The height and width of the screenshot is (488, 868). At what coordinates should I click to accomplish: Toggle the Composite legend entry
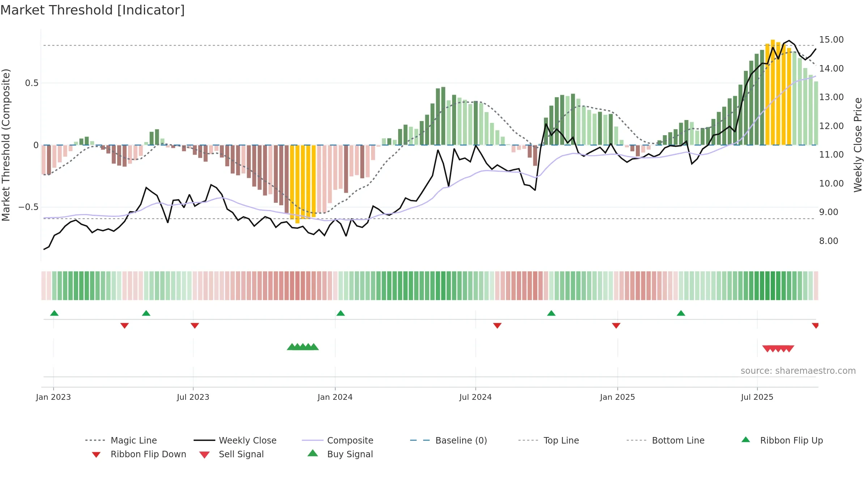tap(337, 440)
